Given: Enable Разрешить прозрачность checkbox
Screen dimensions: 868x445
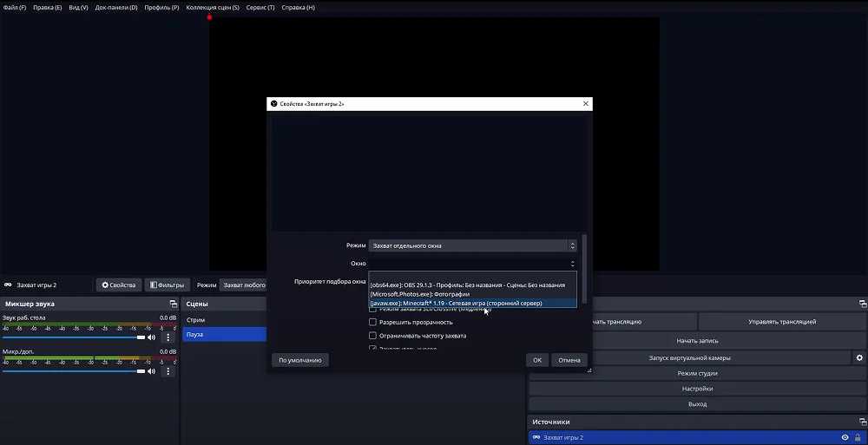Looking at the screenshot, I should pos(373,322).
